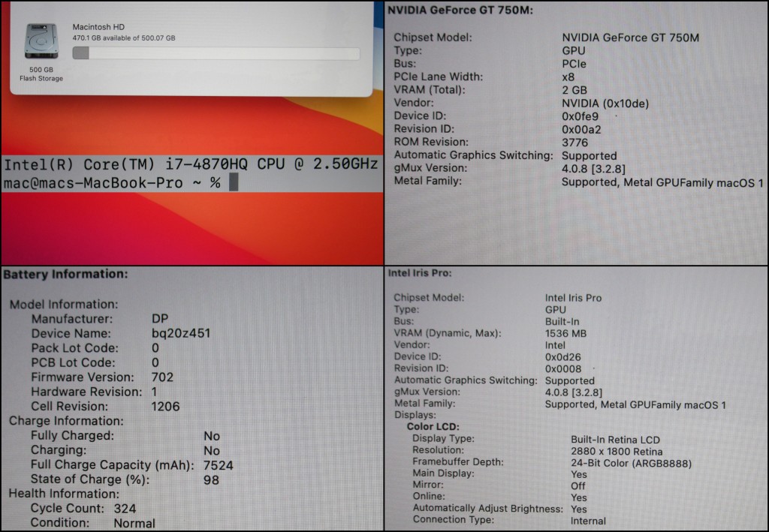769x532 pixels.
Task: Click gMux Version value in NVIDIA panel
Action: tap(593, 169)
